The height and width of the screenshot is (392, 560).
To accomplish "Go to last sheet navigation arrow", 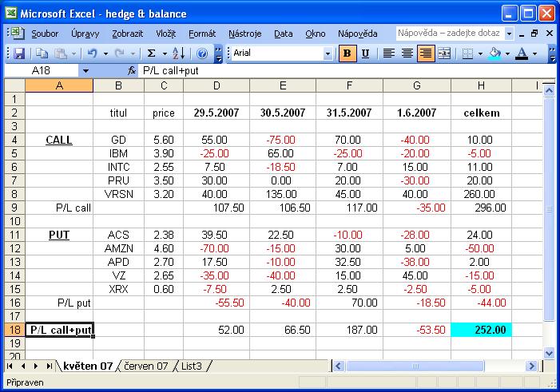I will 49,366.
